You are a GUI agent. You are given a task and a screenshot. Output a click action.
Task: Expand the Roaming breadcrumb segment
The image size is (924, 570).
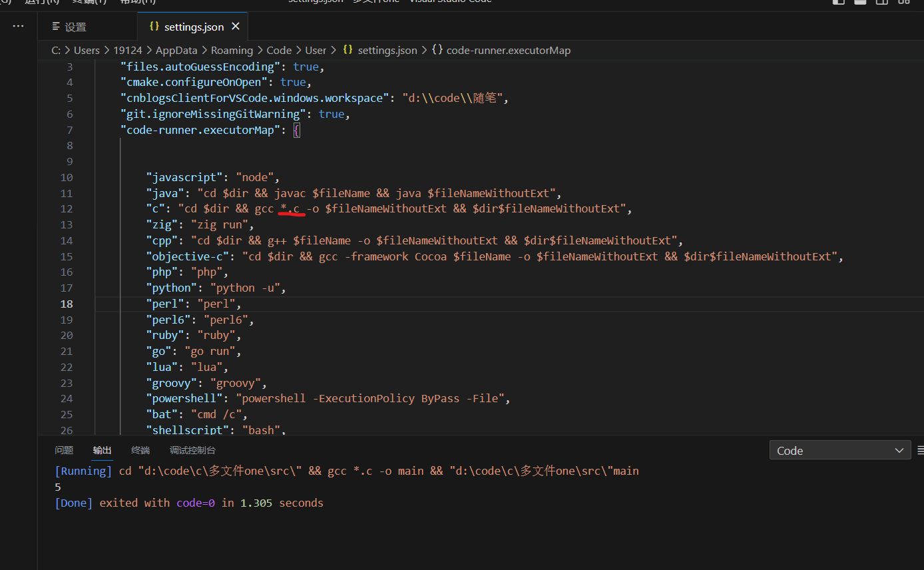(232, 51)
